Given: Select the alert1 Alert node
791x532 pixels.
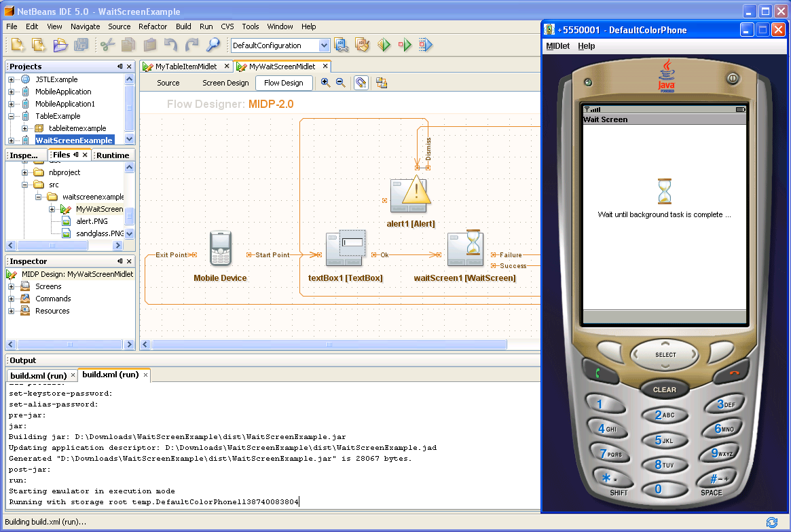Looking at the screenshot, I should coord(410,194).
